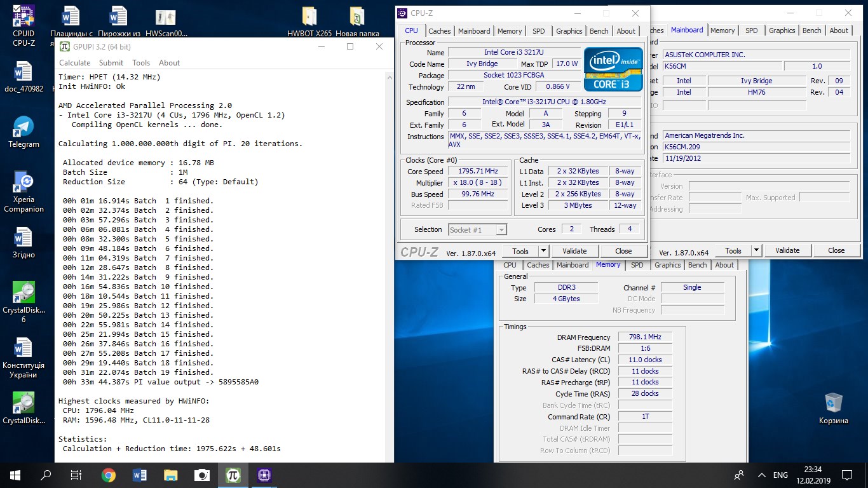Viewport: 868px width, 488px height.
Task: Open the Корзина recycle bin
Action: [x=833, y=408]
